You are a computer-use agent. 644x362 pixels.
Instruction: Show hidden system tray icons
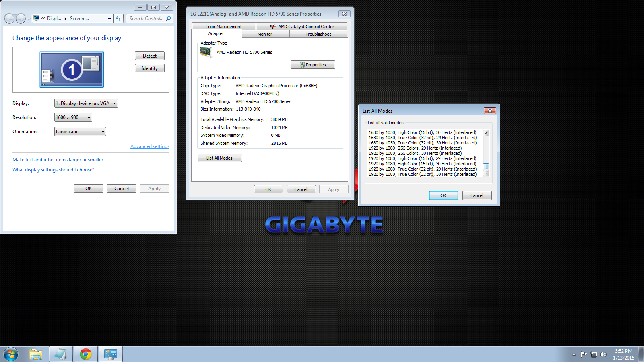coord(574,354)
